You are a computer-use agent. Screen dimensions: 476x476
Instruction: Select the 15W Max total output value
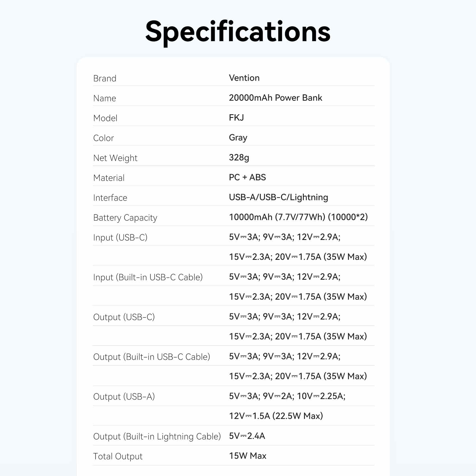point(248,456)
